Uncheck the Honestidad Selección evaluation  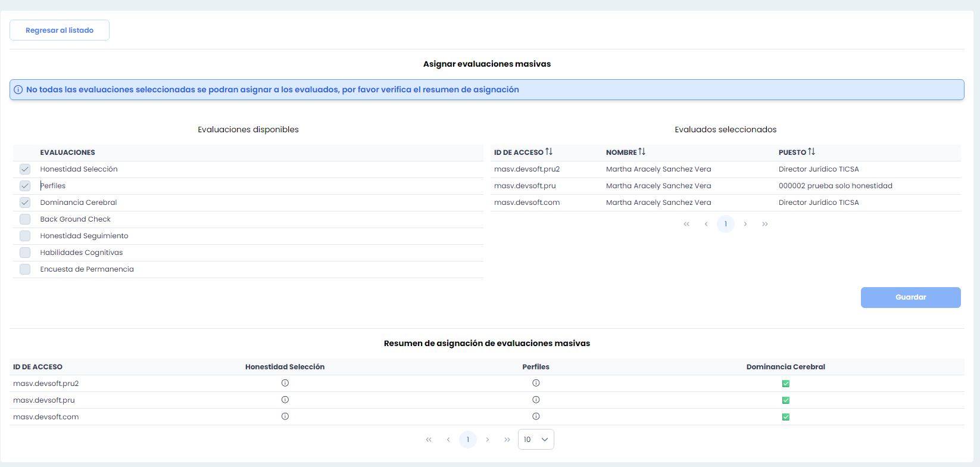(x=25, y=169)
